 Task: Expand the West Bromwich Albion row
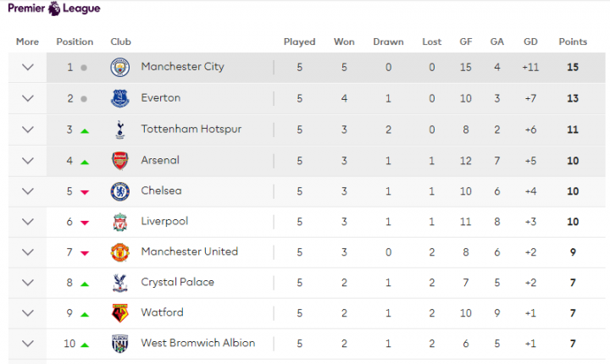pos(28,344)
